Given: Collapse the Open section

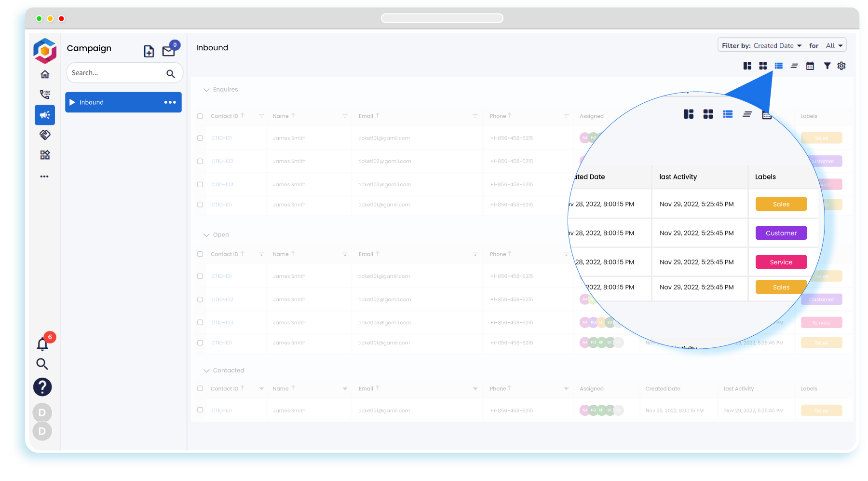Looking at the screenshot, I should 206,235.
